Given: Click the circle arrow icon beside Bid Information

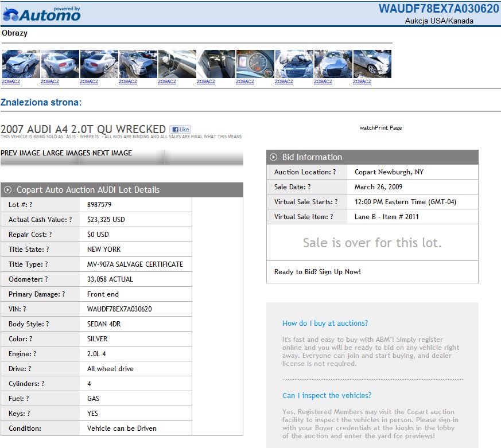Looking at the screenshot, I should [273, 157].
